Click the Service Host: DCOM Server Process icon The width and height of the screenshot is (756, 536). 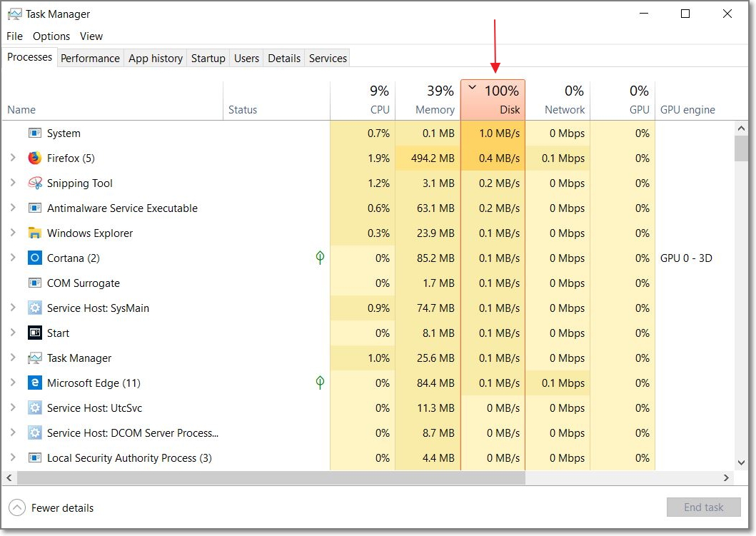[x=35, y=433]
